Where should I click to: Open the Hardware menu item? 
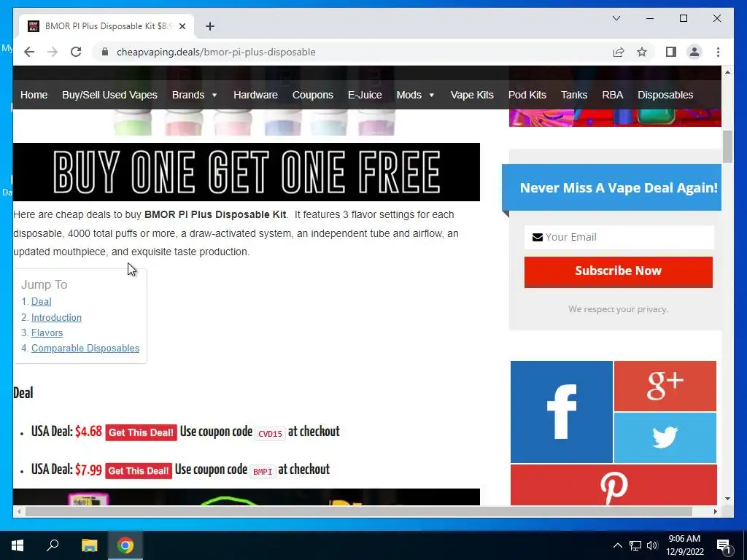tap(255, 95)
